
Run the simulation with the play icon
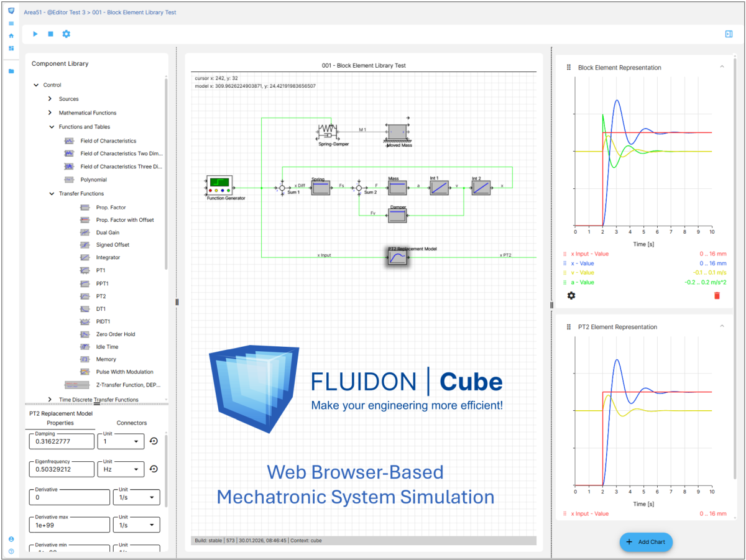pyautogui.click(x=35, y=34)
